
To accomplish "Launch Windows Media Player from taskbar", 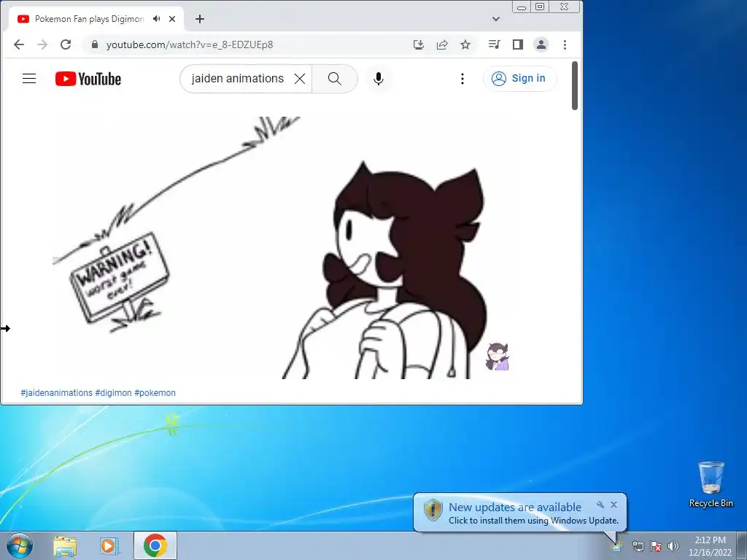I will pyautogui.click(x=109, y=546).
